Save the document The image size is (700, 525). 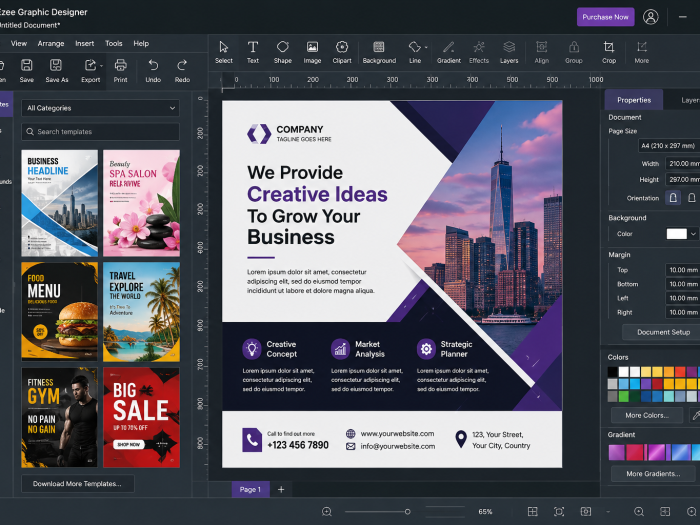click(x=26, y=71)
